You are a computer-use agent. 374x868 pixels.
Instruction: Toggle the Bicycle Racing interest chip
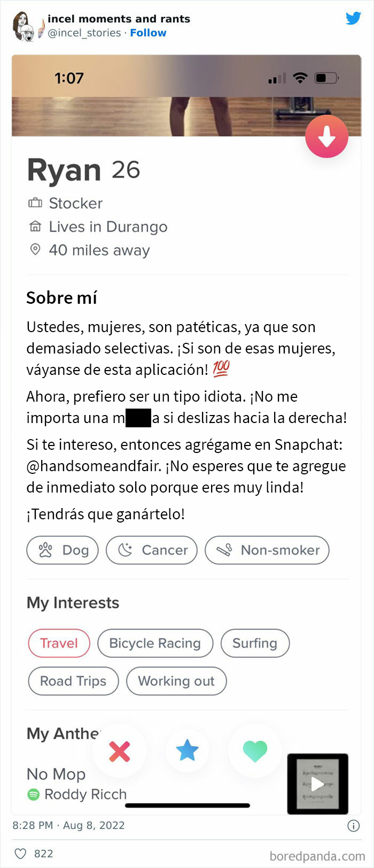tap(155, 643)
